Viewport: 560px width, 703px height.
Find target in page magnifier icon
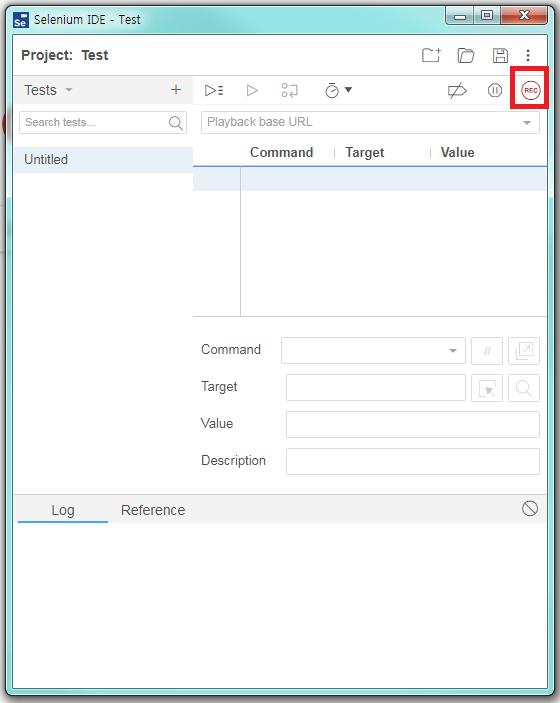pos(524,388)
